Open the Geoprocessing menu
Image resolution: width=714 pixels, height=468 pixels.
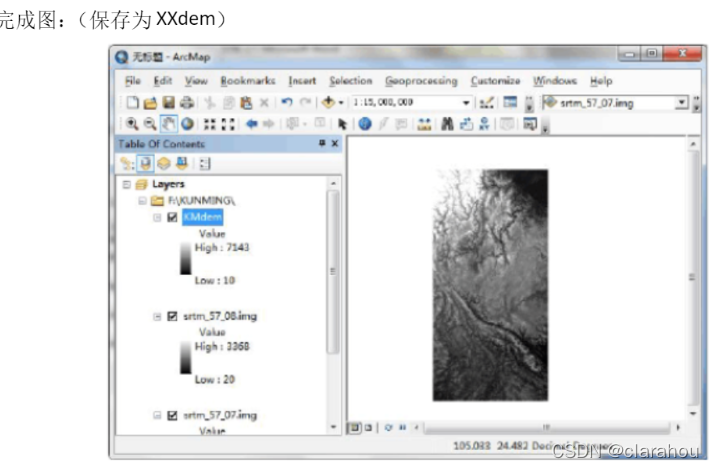[421, 81]
